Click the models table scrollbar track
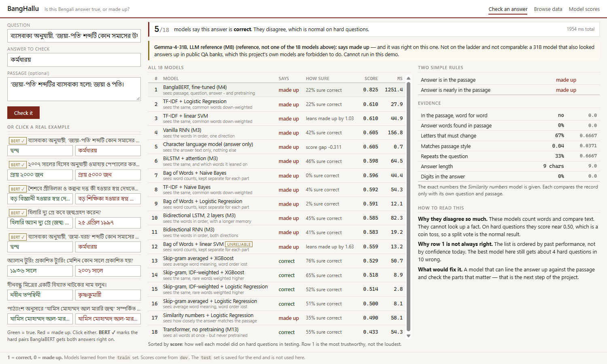 (x=408, y=207)
